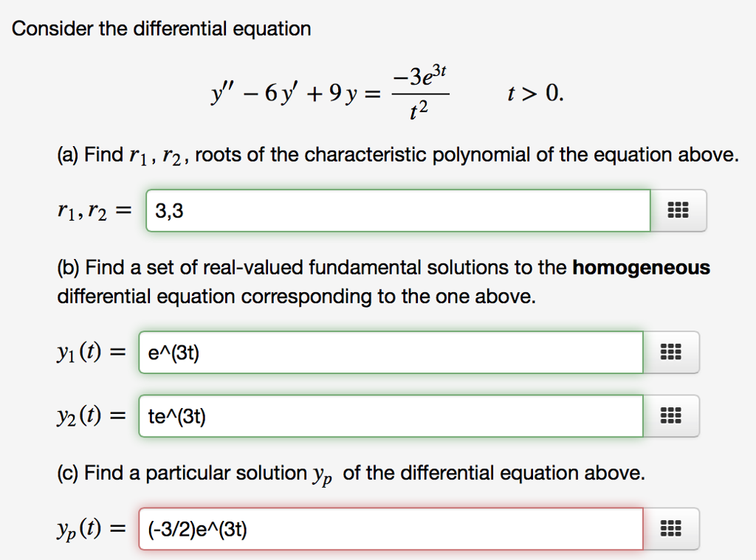Open the keypad icon next to y2(t)
This screenshot has width=756, height=560.
671,415
